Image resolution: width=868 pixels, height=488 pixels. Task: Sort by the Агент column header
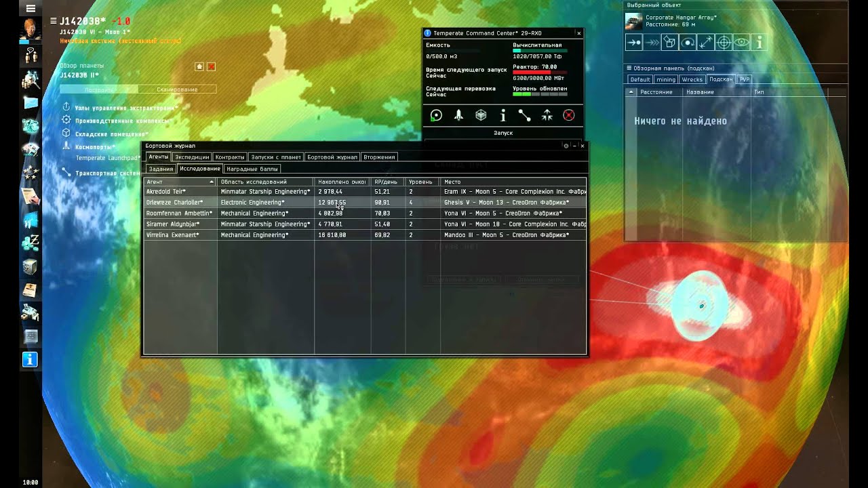[x=180, y=182]
